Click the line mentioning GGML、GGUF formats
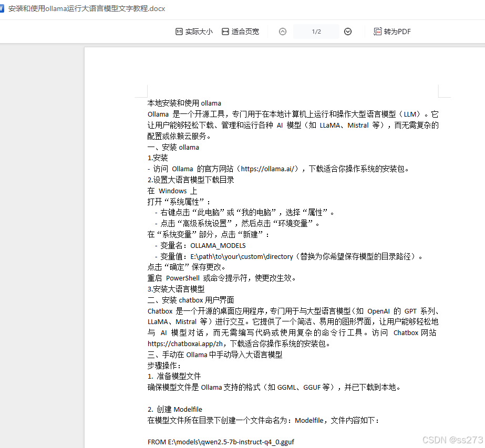This screenshot has height=448, width=485. click(x=274, y=388)
